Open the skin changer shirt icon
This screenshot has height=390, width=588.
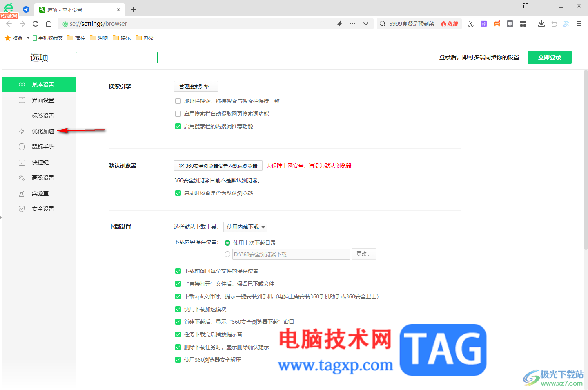point(526,6)
